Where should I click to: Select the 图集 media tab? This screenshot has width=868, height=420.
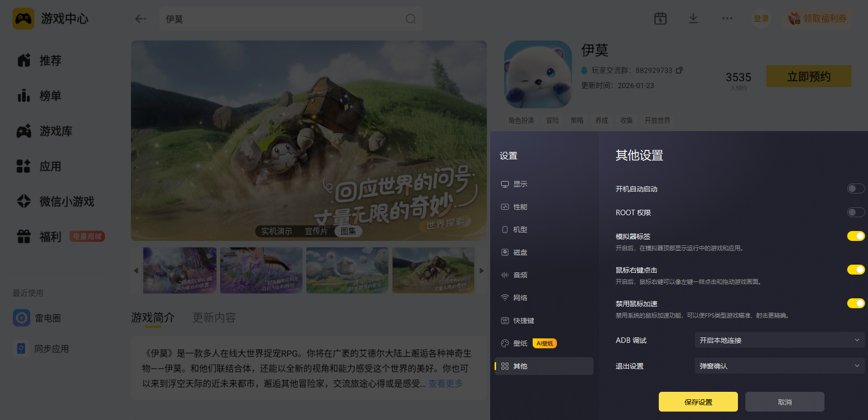click(348, 231)
